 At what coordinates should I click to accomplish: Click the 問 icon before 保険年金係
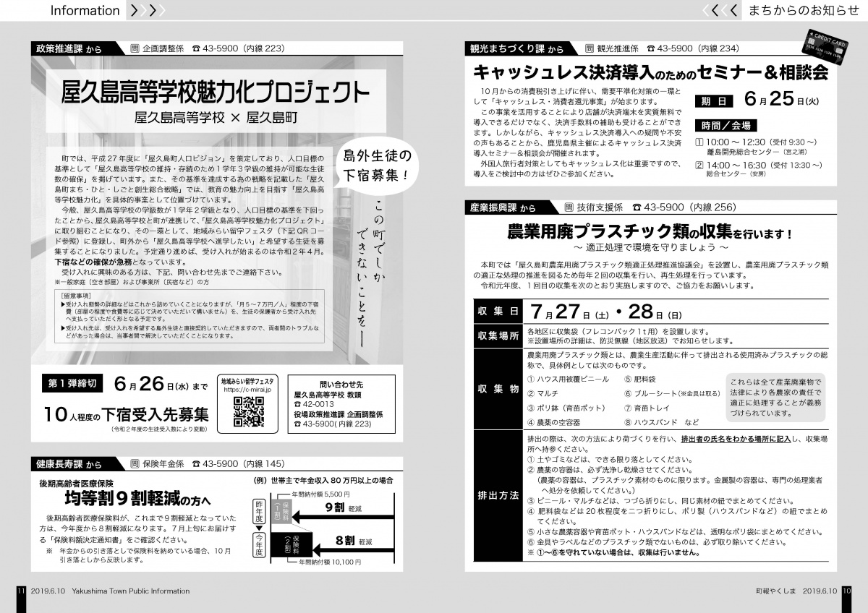(134, 463)
